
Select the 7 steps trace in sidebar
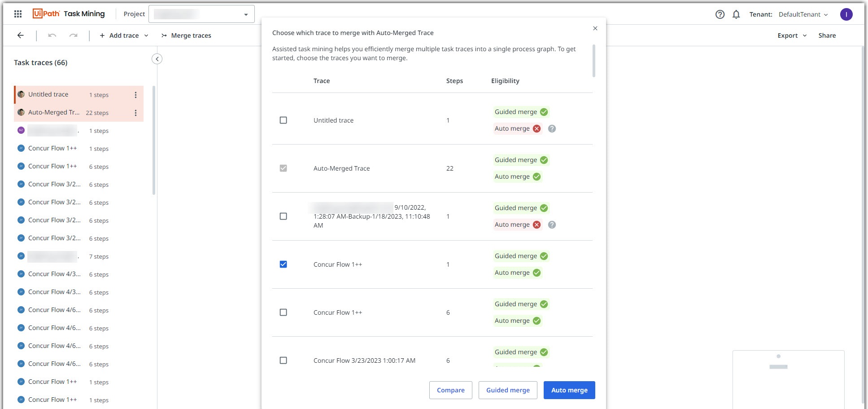[x=79, y=256]
